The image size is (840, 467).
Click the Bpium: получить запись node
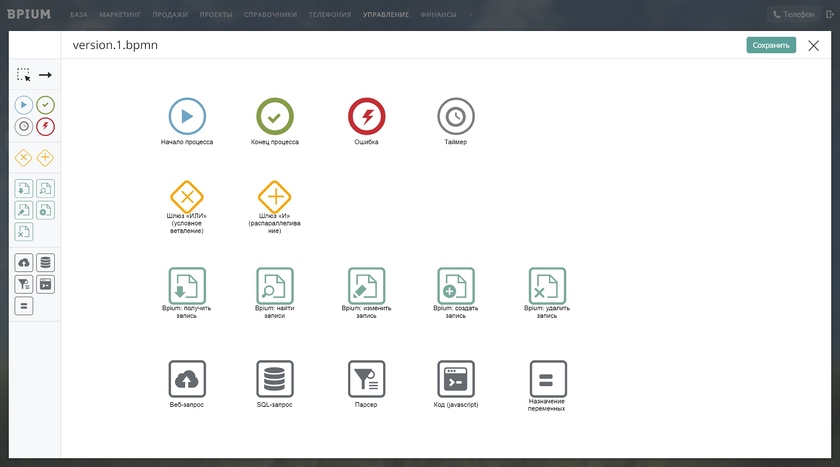point(187,285)
